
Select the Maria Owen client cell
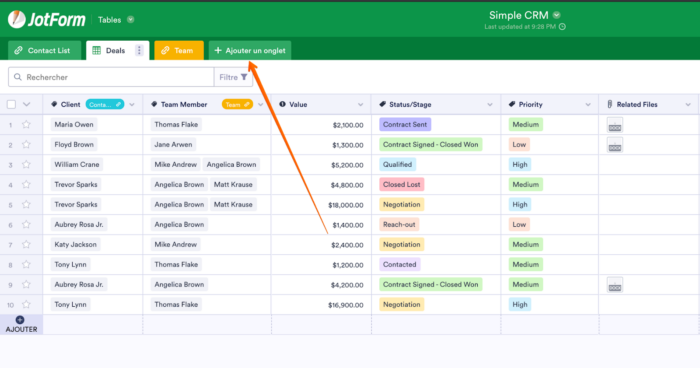click(93, 125)
